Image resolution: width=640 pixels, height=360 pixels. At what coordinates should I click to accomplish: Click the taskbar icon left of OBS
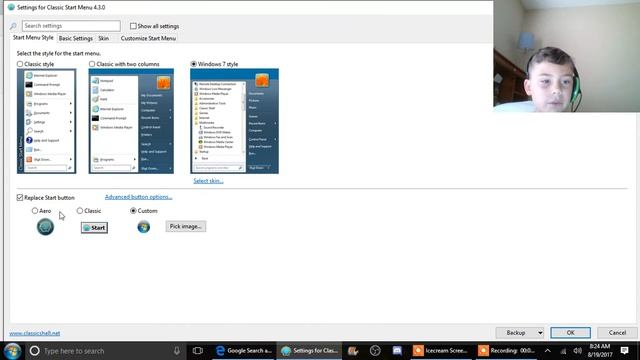(353, 351)
